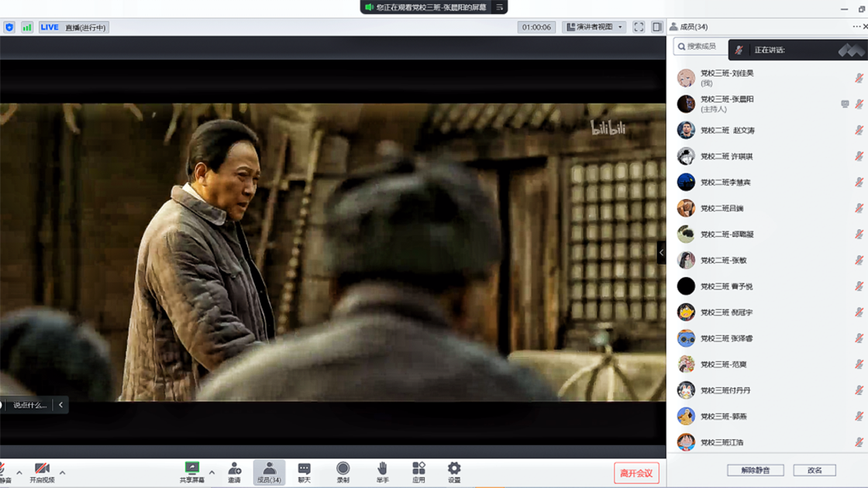868x488 pixels.
Task: Open the green network signal indicator
Action: [26, 27]
